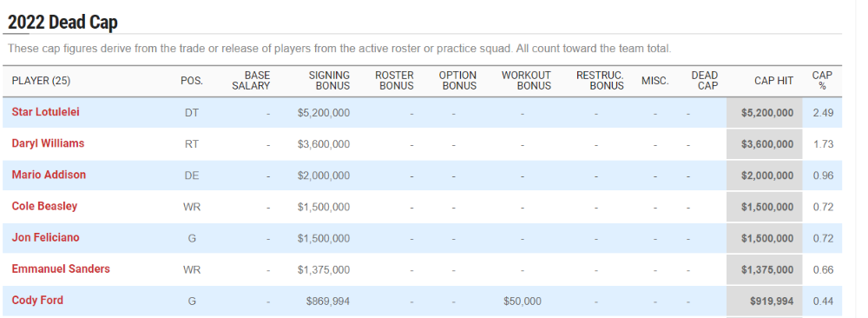Sort by DEAD CAP column header
This screenshot has width=868, height=318.
point(705,81)
